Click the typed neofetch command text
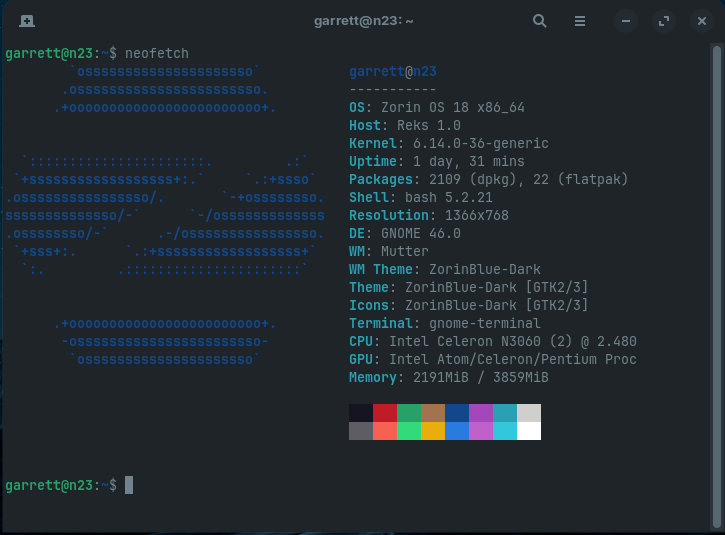The image size is (725, 535). pyautogui.click(x=157, y=53)
